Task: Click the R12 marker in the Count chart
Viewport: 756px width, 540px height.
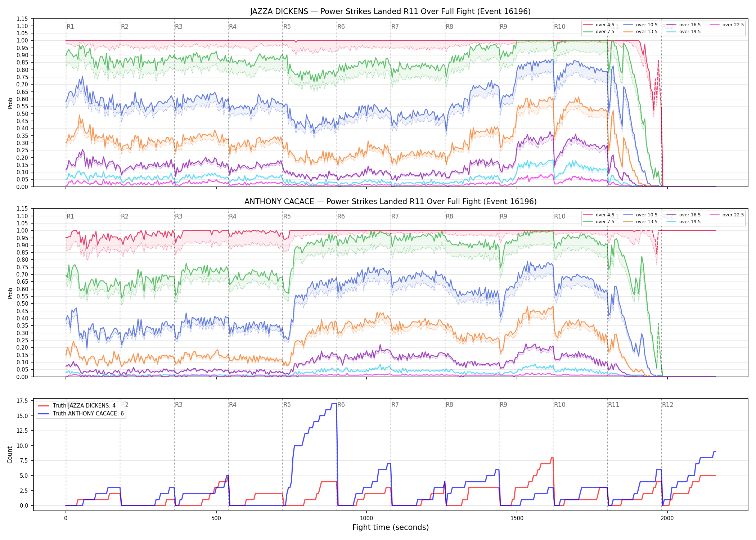Action: click(x=667, y=405)
